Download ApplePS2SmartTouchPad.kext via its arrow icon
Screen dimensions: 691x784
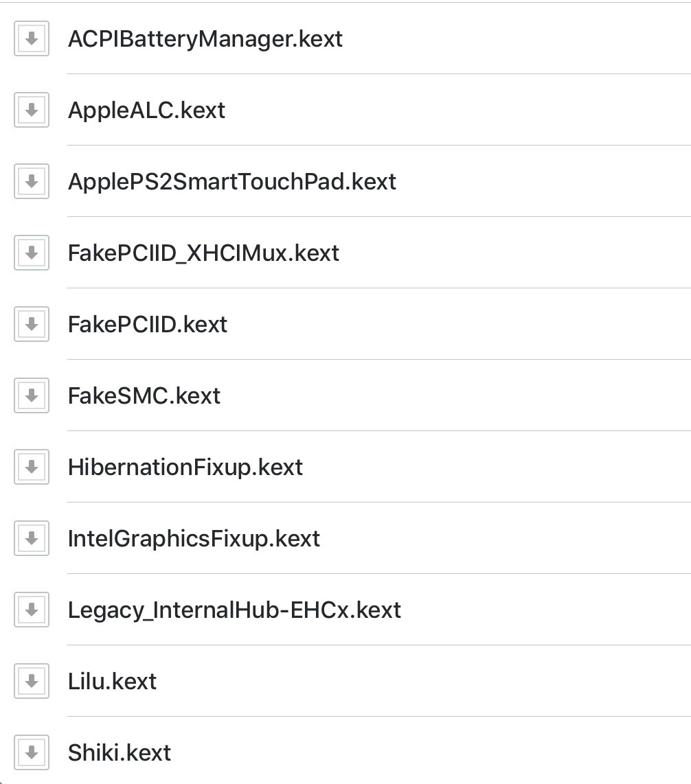coord(31,182)
